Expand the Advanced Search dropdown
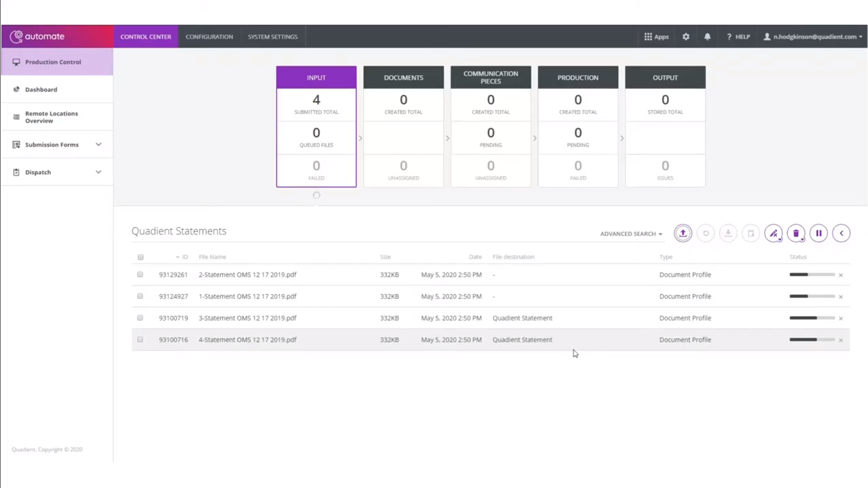This screenshot has height=488, width=868. tap(630, 234)
